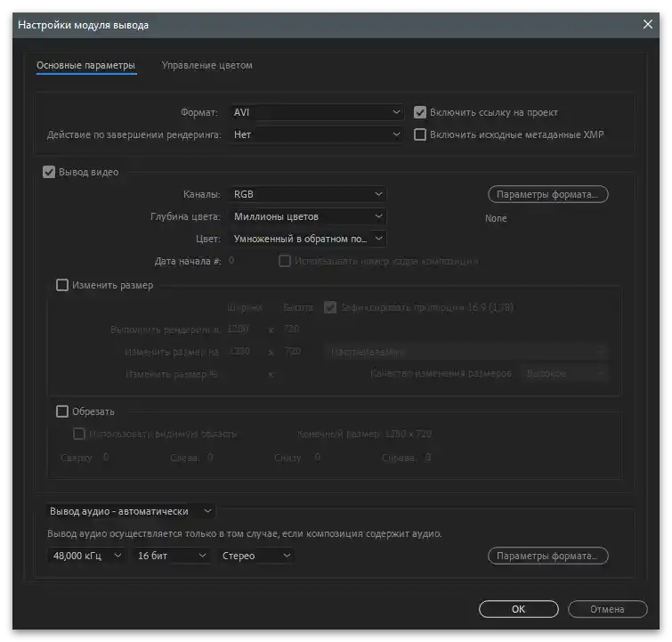The width and height of the screenshot is (672, 642).
Task: Click the audio Параметры формата button
Action: click(547, 556)
